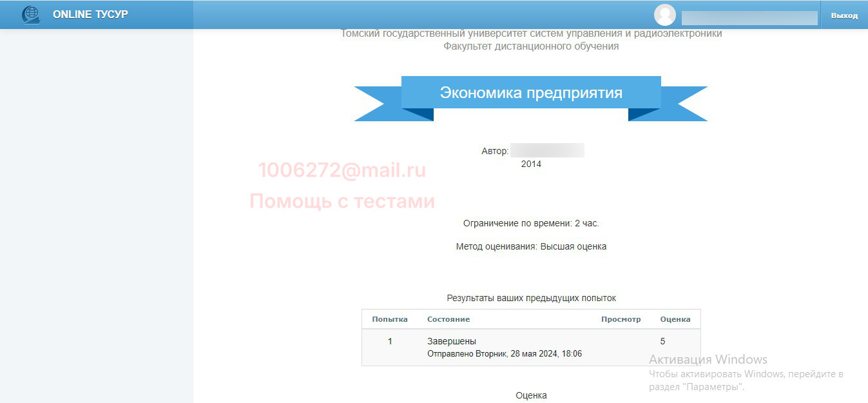
Task: Click the Автор label
Action: (494, 151)
